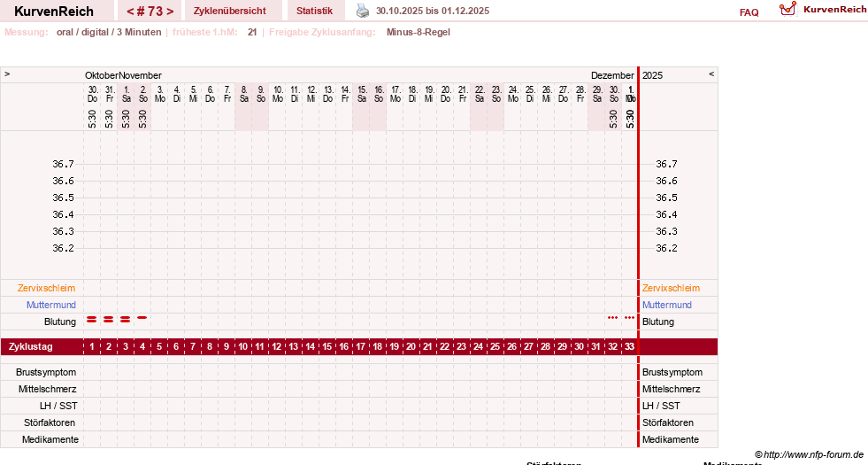Click the spotting dots on cycle day 33
The width and height of the screenshot is (868, 465).
(629, 318)
